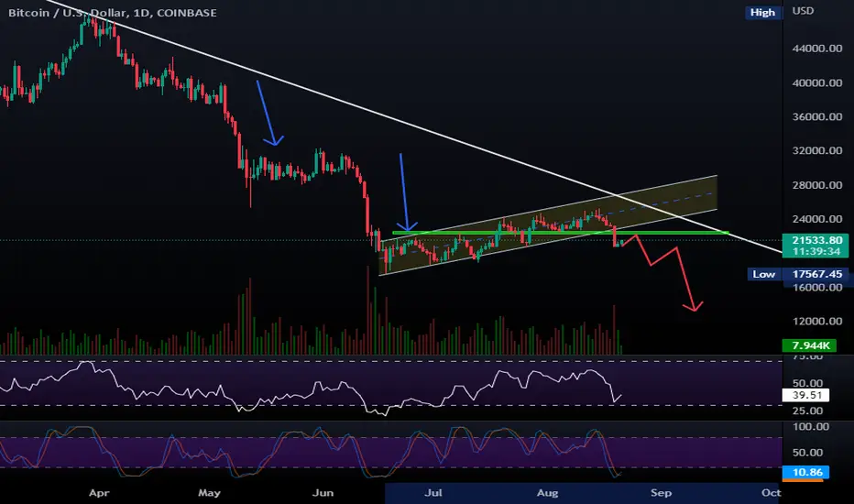
Task: Click the 24000.00 price axis label
Action: [x=817, y=219]
